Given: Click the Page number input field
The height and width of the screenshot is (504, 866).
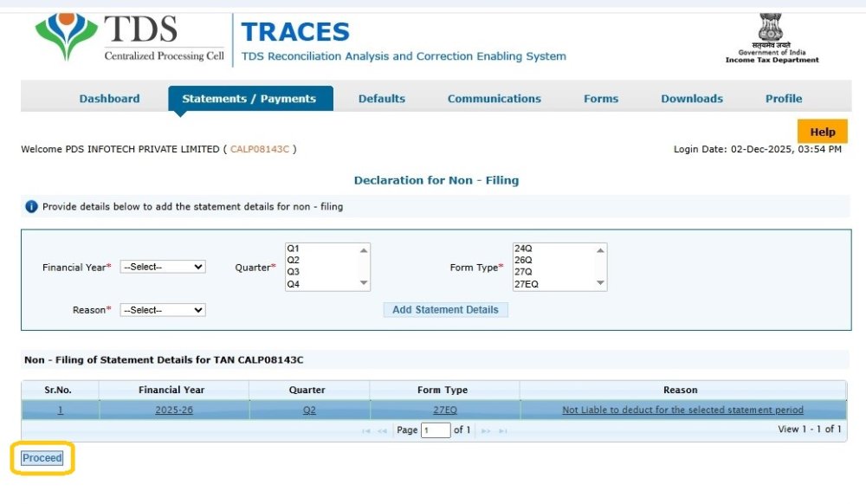Looking at the screenshot, I should (436, 430).
